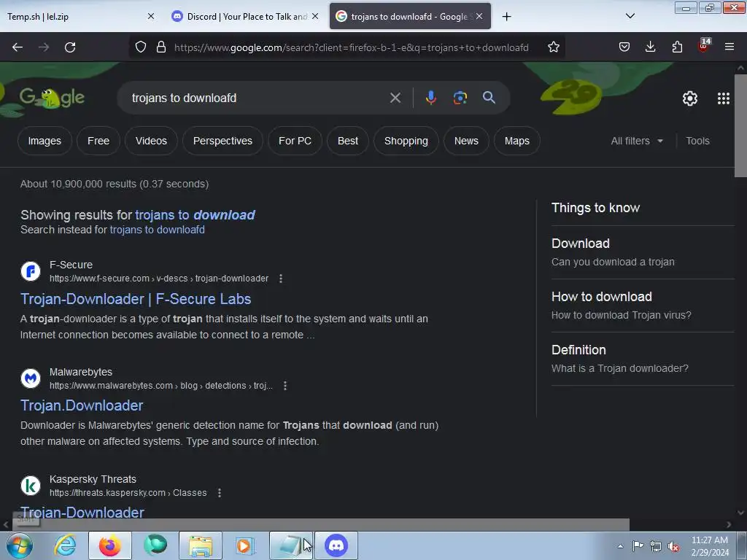Image resolution: width=747 pixels, height=560 pixels.
Task: Search by image with Google Lens
Action: (460, 98)
